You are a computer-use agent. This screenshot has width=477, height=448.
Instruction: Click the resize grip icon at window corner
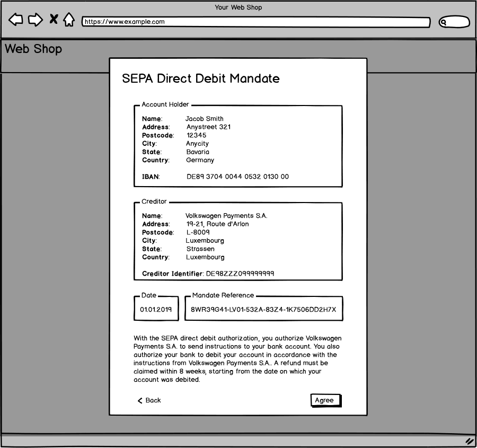tap(470, 441)
